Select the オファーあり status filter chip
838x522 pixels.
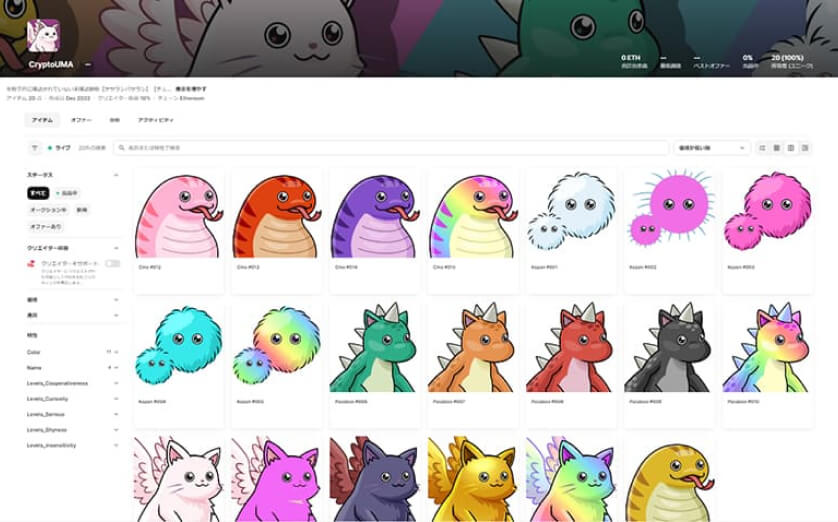46,227
